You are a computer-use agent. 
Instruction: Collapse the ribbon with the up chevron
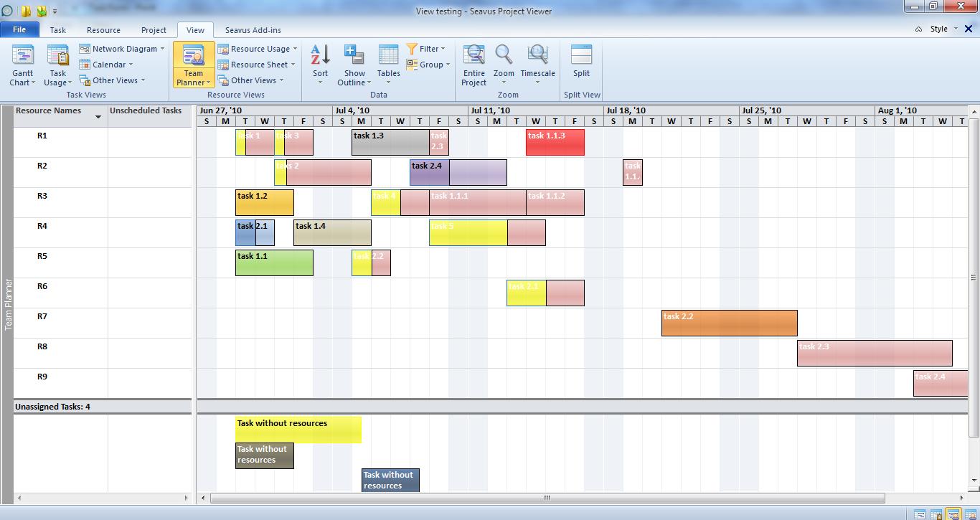[x=919, y=29]
